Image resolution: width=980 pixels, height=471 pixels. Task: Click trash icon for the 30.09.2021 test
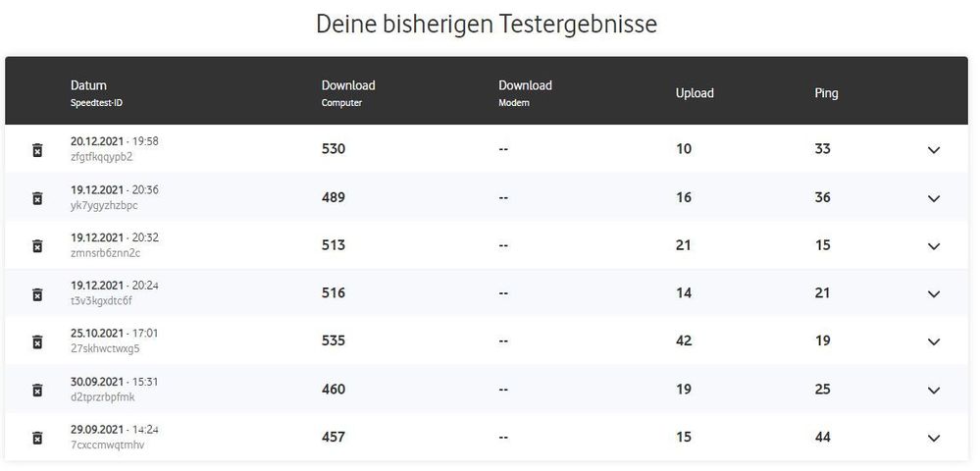click(x=37, y=390)
